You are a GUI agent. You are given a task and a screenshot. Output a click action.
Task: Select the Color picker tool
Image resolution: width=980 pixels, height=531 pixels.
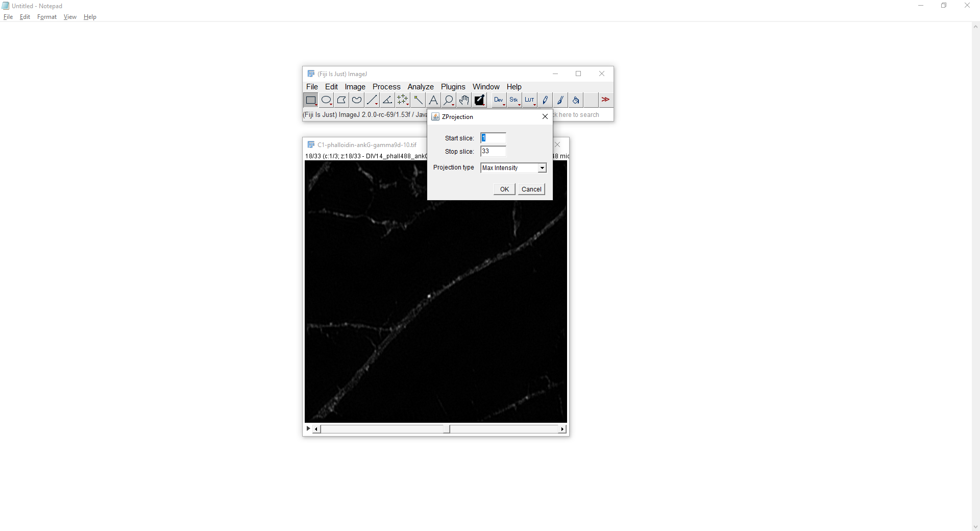[x=479, y=100]
